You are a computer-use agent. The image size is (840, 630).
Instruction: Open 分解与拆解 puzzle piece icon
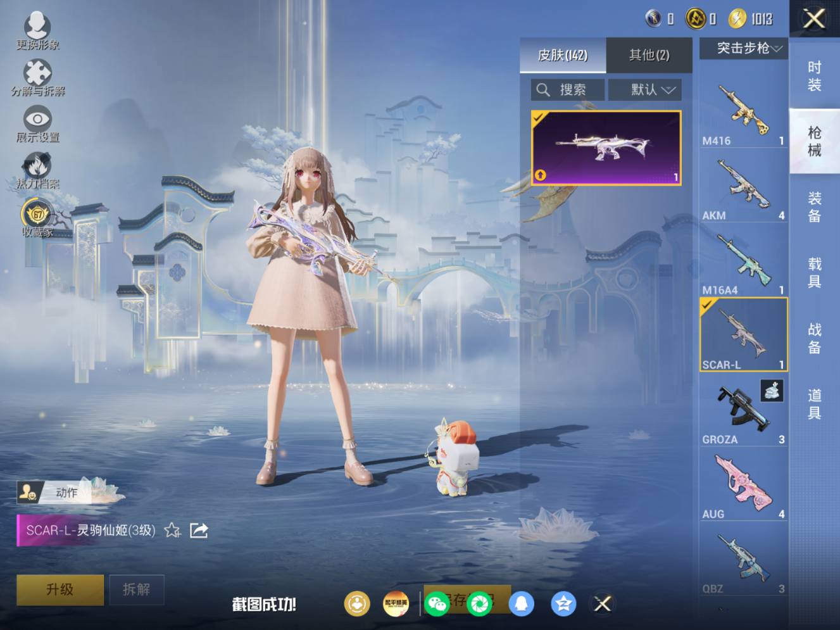(37, 77)
